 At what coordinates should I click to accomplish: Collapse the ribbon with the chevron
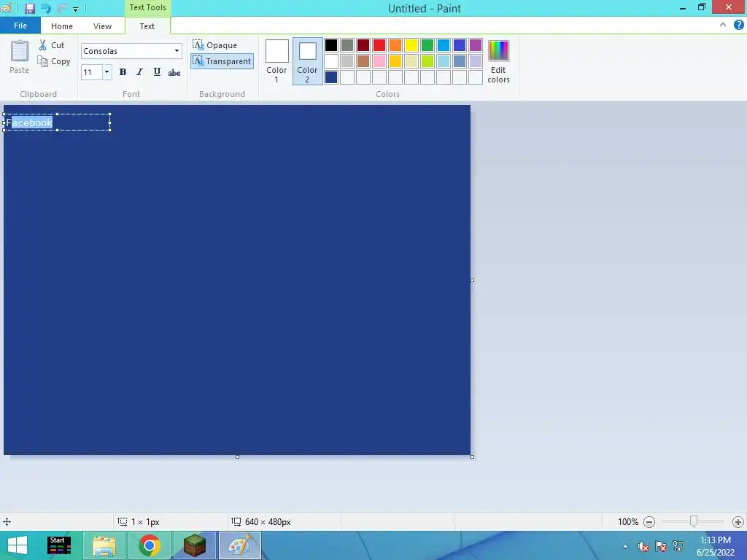(723, 26)
